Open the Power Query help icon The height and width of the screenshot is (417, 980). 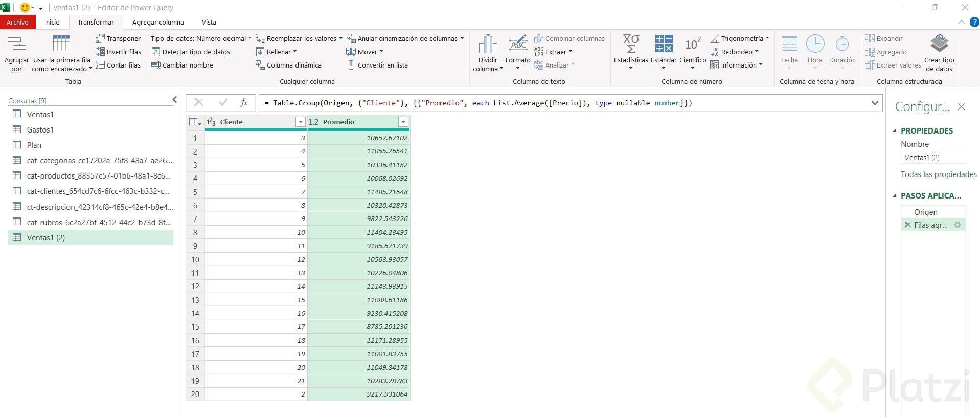click(974, 22)
